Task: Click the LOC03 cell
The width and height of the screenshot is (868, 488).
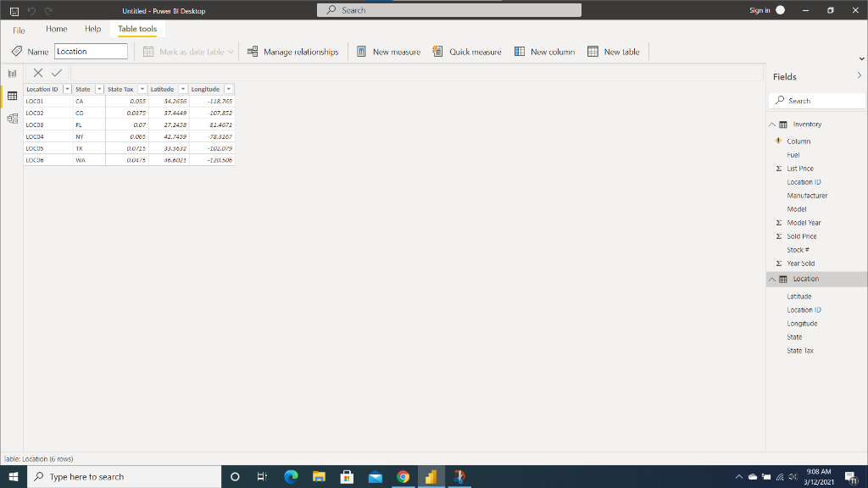Action: (x=48, y=125)
